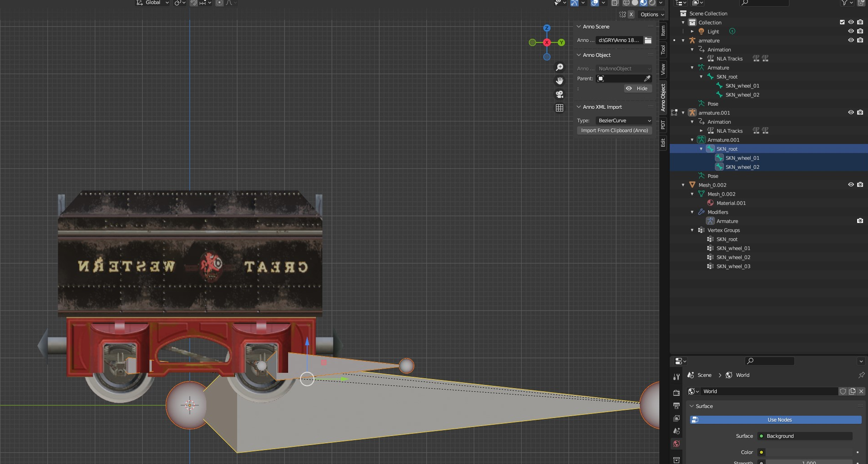This screenshot has height=464, width=868.
Task: Duplicate World datablock with new copy icon
Action: pyautogui.click(x=852, y=391)
